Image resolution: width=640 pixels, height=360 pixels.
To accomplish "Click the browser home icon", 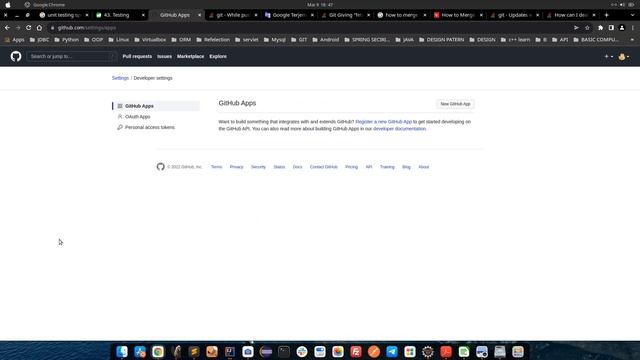I will [x=39, y=28].
